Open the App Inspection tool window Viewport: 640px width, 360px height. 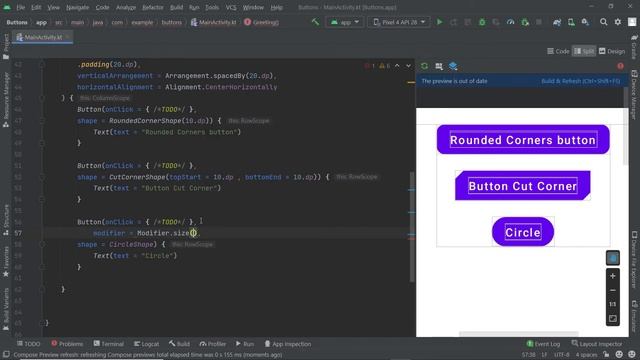288,344
